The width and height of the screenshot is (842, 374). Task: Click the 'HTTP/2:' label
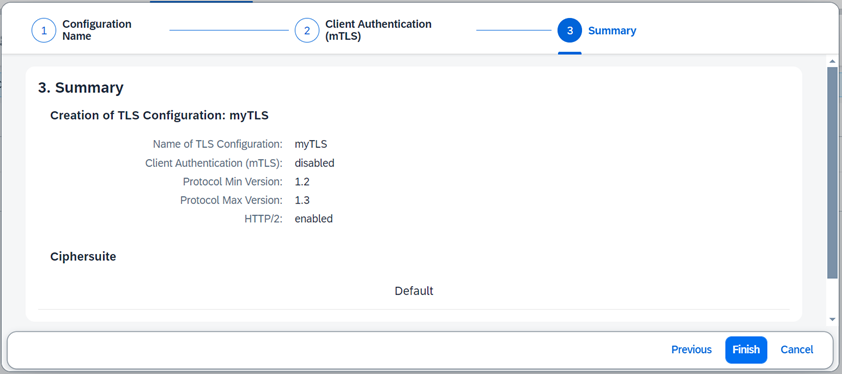[263, 219]
